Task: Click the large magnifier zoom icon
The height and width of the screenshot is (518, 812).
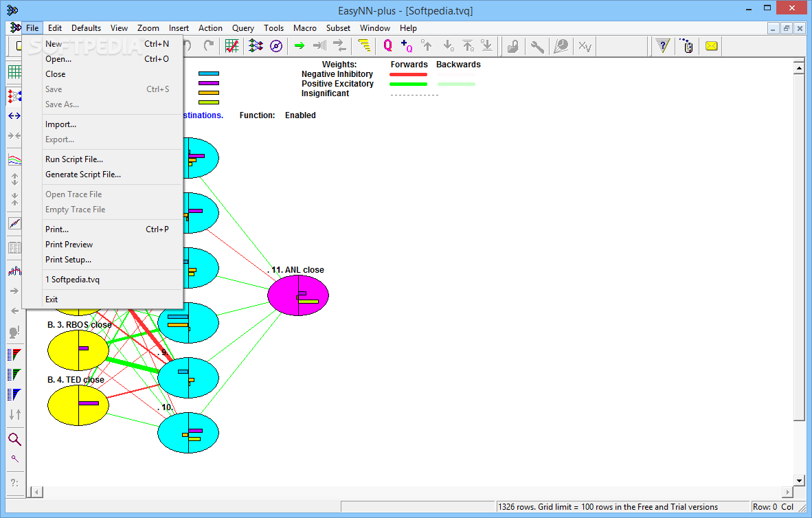Action: (14, 439)
